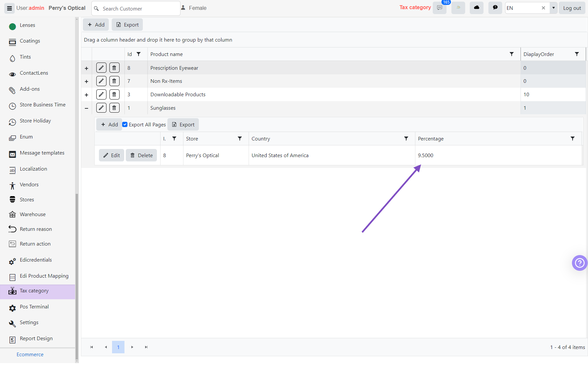This screenshot has width=588, height=369.
Task: Filter the DiaplayOrder column
Action: [577, 54]
